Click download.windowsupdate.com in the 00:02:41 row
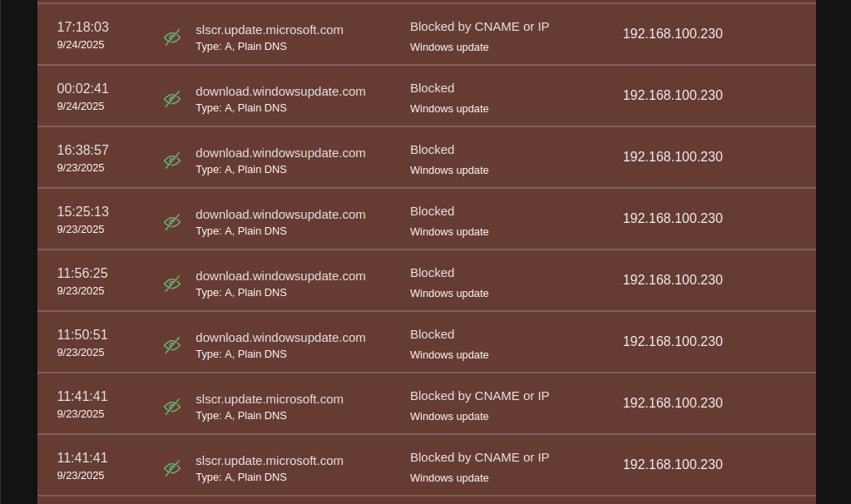Screen dimensions: 851x504 pos(280,91)
